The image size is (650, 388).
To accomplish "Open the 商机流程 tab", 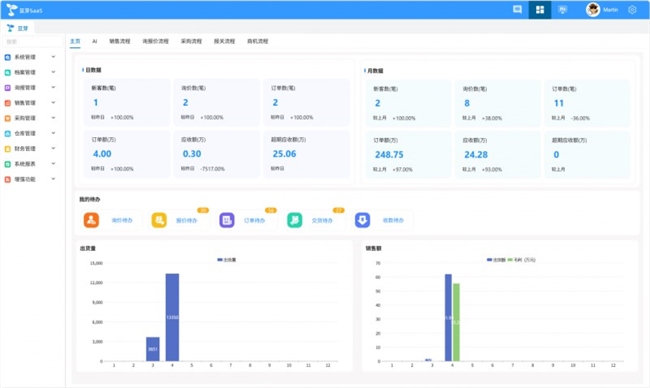I will coord(257,41).
